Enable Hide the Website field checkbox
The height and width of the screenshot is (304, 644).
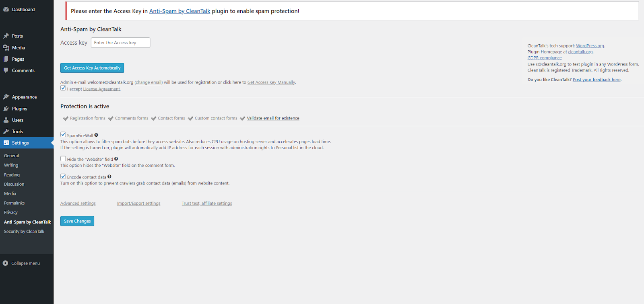63,158
